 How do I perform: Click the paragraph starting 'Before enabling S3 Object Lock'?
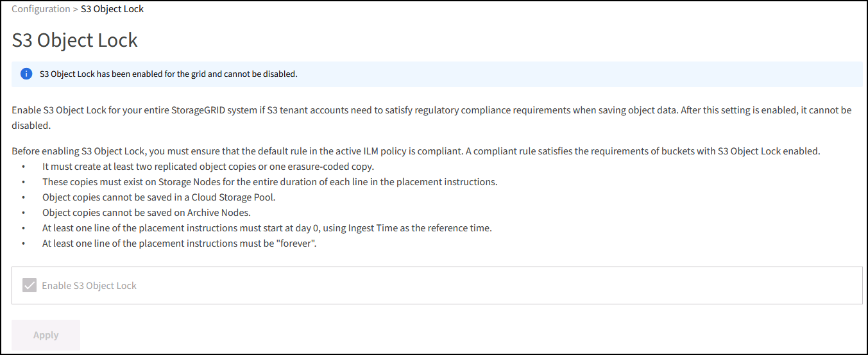point(416,152)
